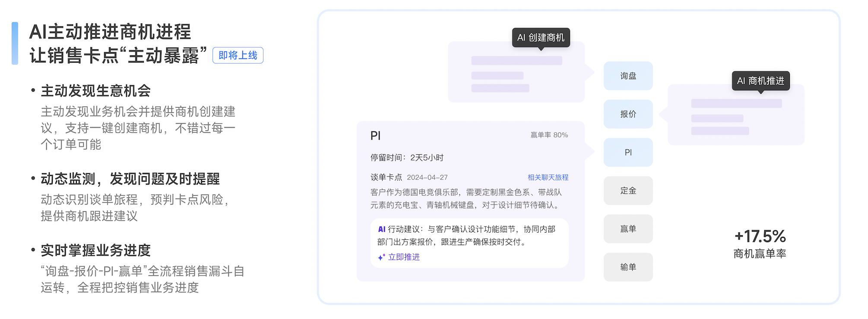Click the placeholder message bubble under AI 商机推进
This screenshot has height=319, width=868.
(x=736, y=117)
